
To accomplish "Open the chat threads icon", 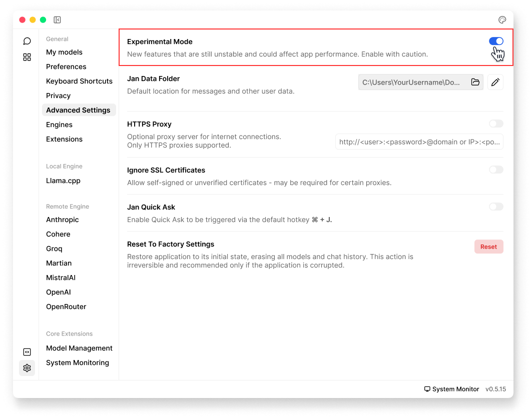I will point(27,41).
